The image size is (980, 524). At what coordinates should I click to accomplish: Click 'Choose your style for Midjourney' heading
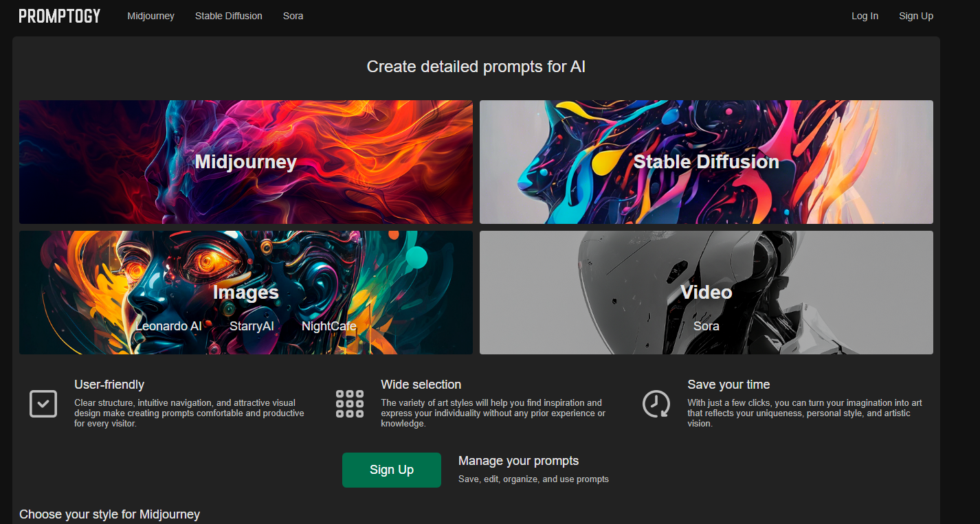click(x=110, y=514)
